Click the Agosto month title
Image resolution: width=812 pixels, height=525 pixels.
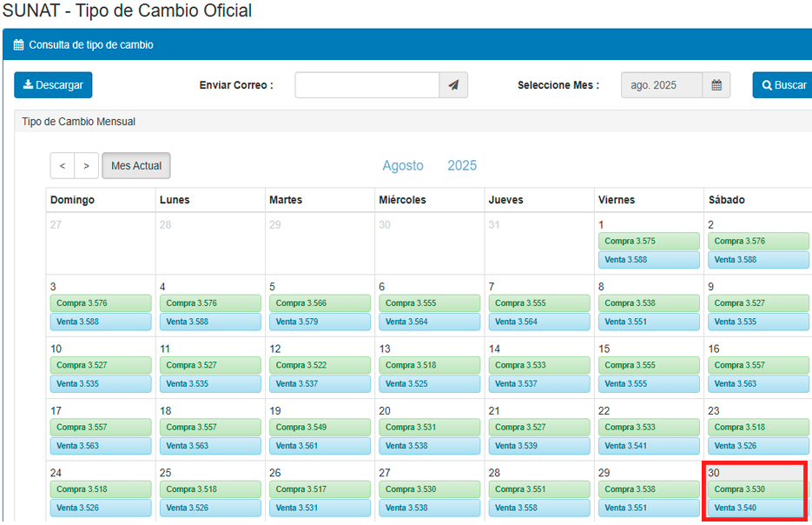click(x=403, y=165)
